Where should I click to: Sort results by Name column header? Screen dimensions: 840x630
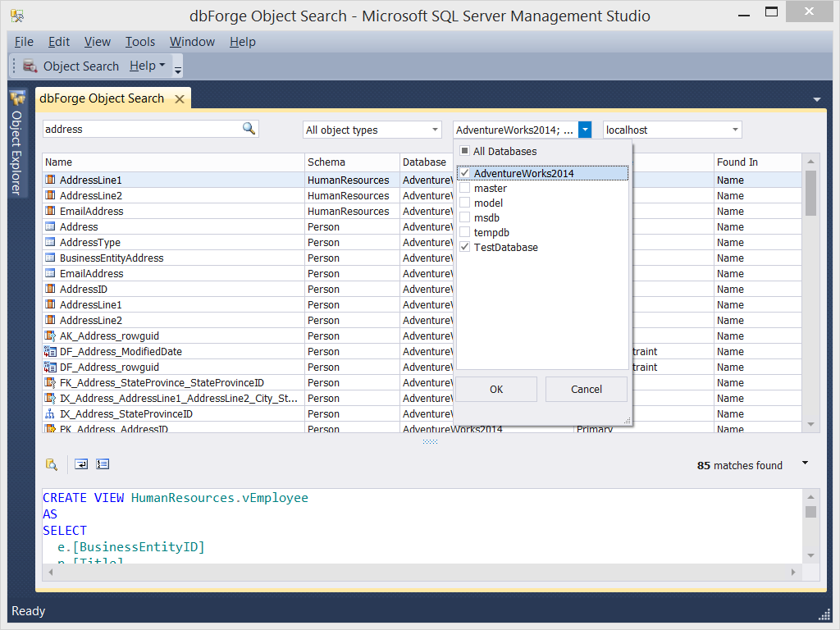(x=173, y=162)
